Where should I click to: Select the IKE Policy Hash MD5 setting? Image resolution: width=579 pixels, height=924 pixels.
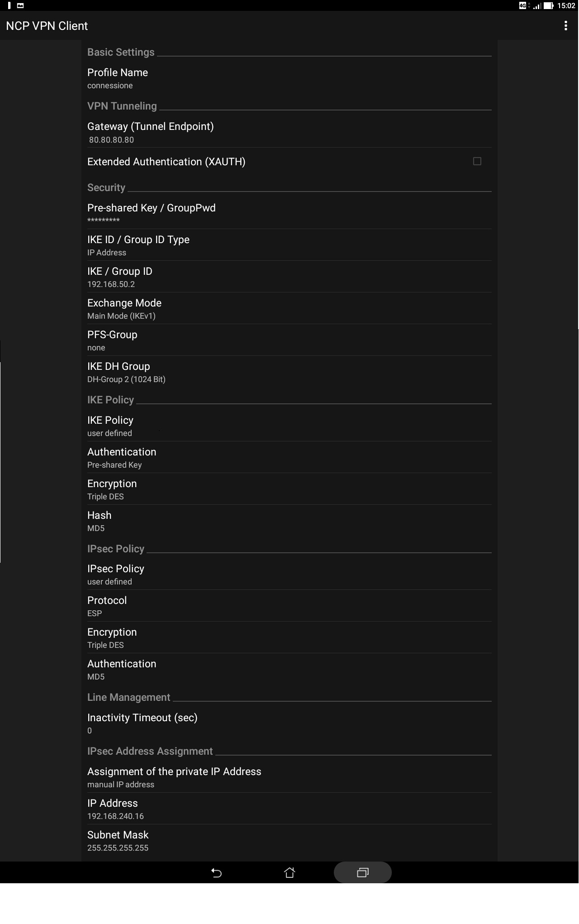coord(289,521)
